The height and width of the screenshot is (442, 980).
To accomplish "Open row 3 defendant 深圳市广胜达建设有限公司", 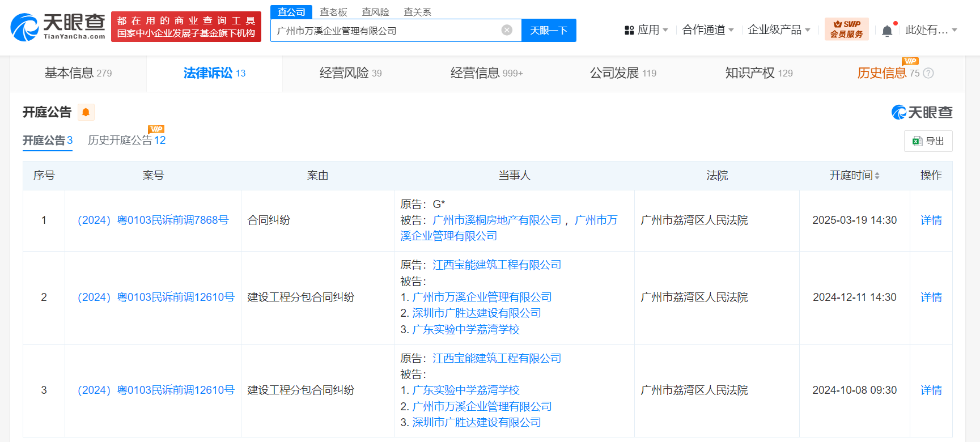I will point(477,422).
